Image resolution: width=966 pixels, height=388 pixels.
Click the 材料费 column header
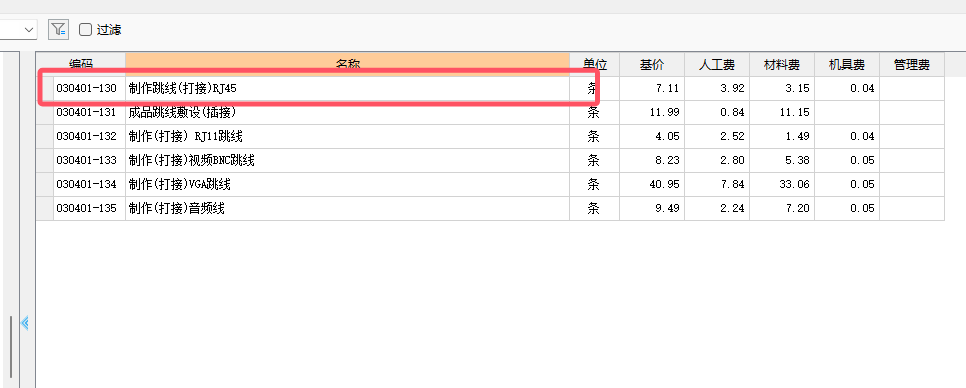coord(782,64)
